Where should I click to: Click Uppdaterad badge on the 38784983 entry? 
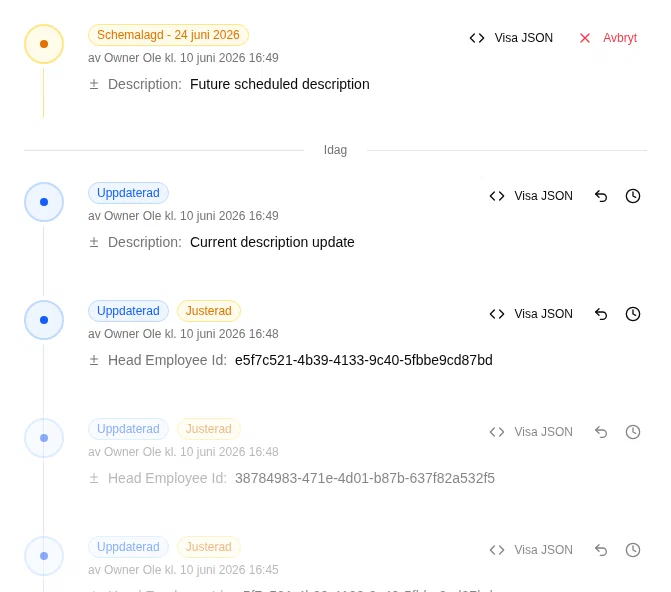pyautogui.click(x=128, y=429)
